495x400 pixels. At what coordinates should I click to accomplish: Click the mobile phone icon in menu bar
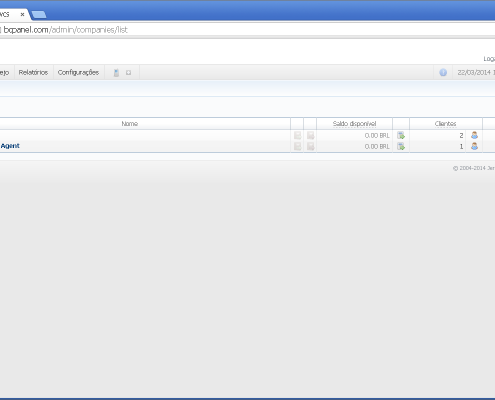click(116, 73)
